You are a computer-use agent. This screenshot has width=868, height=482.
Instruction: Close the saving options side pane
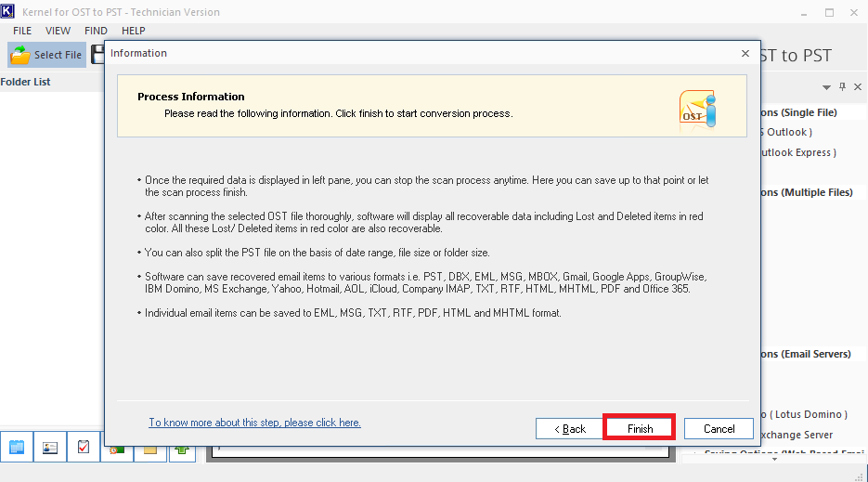858,86
